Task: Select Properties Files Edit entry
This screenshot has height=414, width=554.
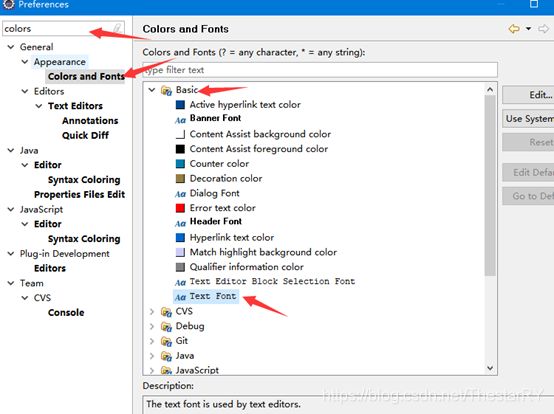Action: tap(79, 195)
